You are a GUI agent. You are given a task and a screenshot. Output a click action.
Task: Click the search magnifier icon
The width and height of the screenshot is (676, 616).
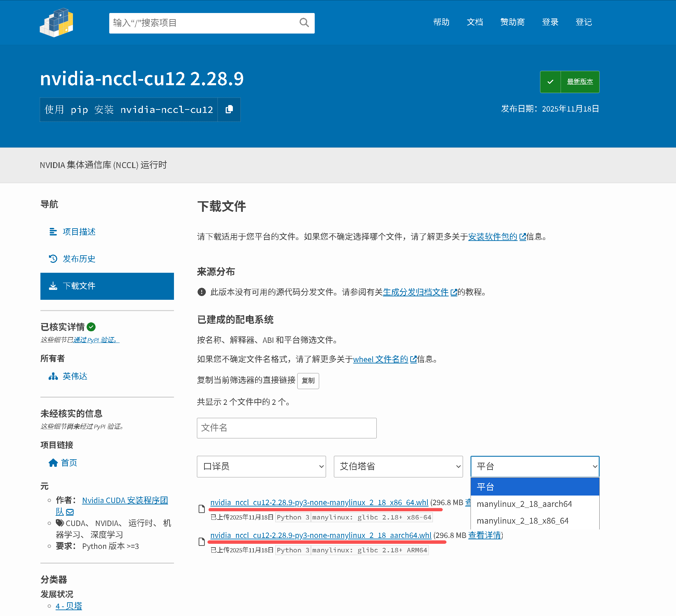click(304, 22)
